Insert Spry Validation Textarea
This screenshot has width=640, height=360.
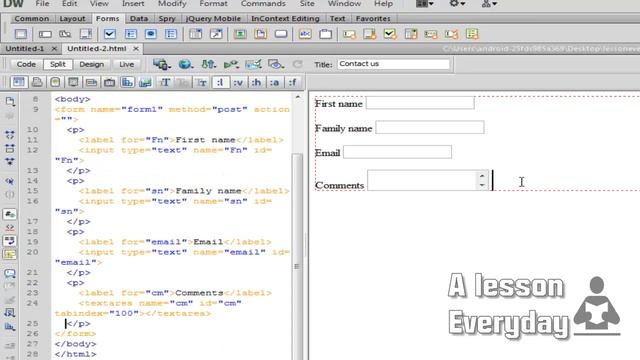coord(370,34)
